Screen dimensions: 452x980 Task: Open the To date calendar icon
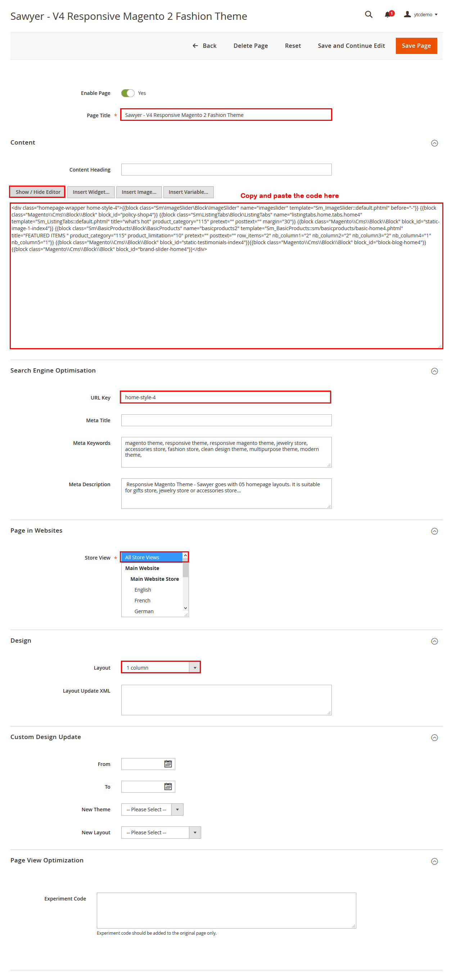[x=168, y=787]
